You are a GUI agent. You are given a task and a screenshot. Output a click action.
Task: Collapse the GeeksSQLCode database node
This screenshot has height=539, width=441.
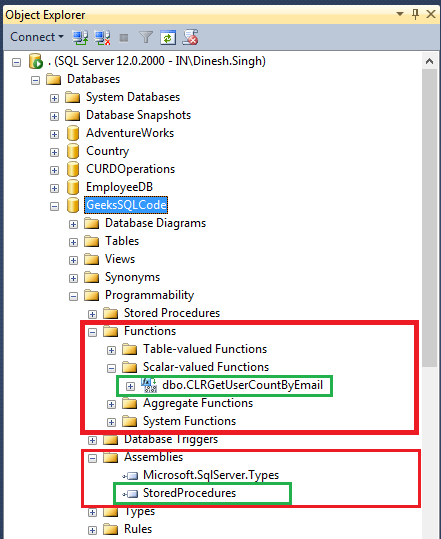tap(54, 207)
